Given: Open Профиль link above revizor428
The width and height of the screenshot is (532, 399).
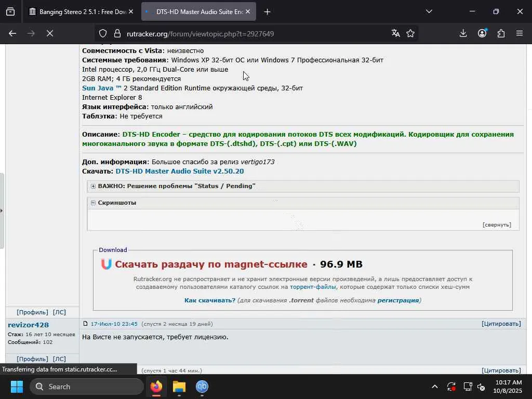Looking at the screenshot, I should click(x=33, y=312).
